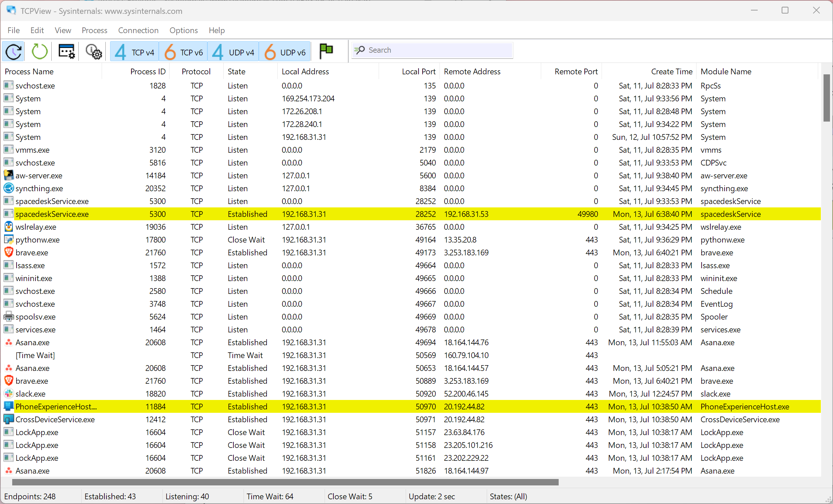
Task: Click the spoolsv.exe printer icon
Action: click(x=8, y=317)
